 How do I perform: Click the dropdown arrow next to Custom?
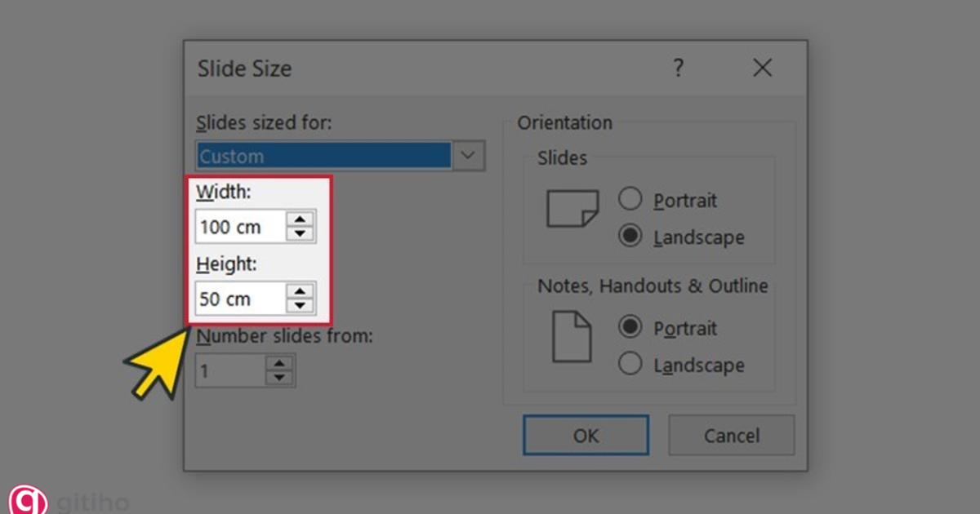(x=470, y=155)
